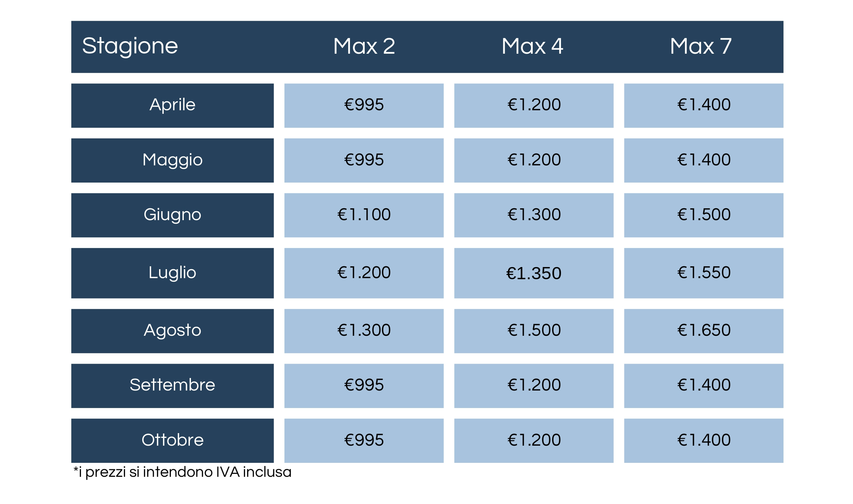Click the Aprile row label
853x504 pixels.
click(172, 106)
